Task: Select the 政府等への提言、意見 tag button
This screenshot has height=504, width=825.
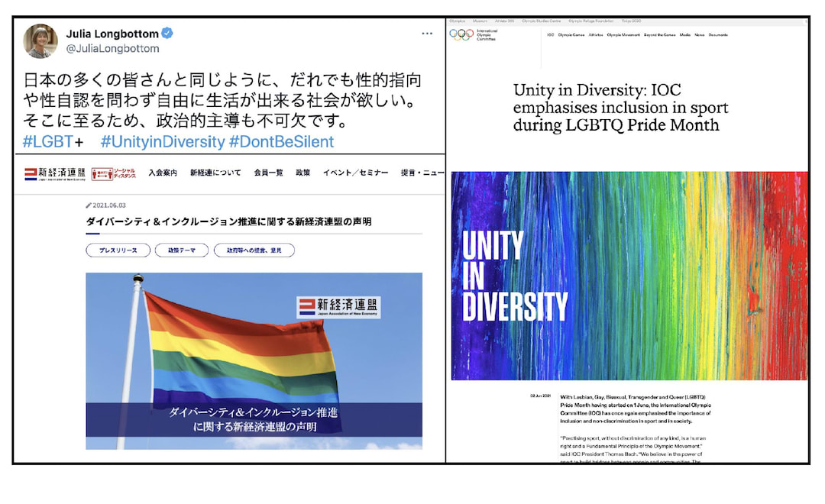Action: 254,250
